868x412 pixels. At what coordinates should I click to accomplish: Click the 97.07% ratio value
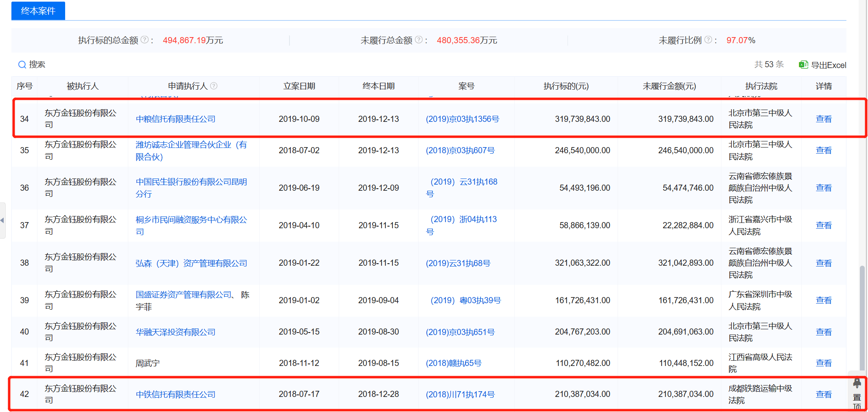tap(741, 40)
